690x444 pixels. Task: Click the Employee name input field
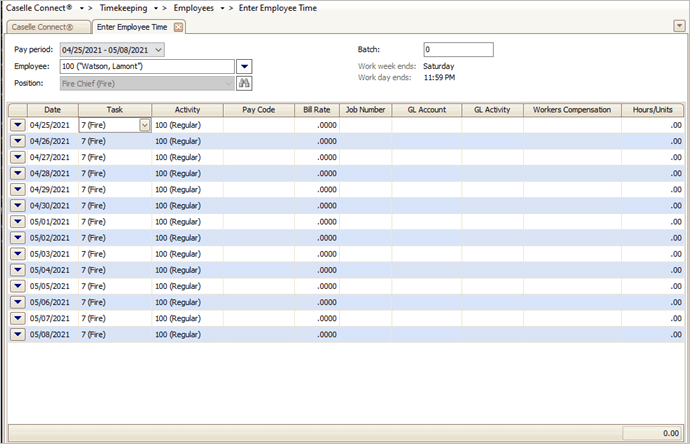click(146, 66)
